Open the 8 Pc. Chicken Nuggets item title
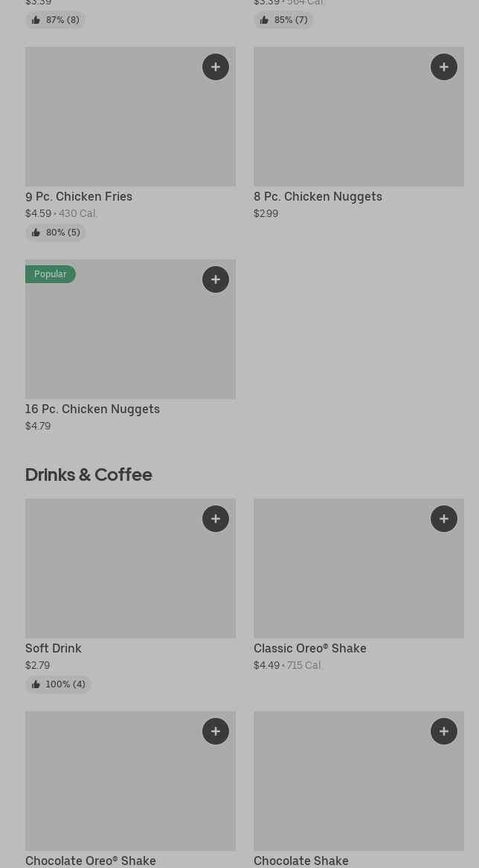 click(x=318, y=197)
